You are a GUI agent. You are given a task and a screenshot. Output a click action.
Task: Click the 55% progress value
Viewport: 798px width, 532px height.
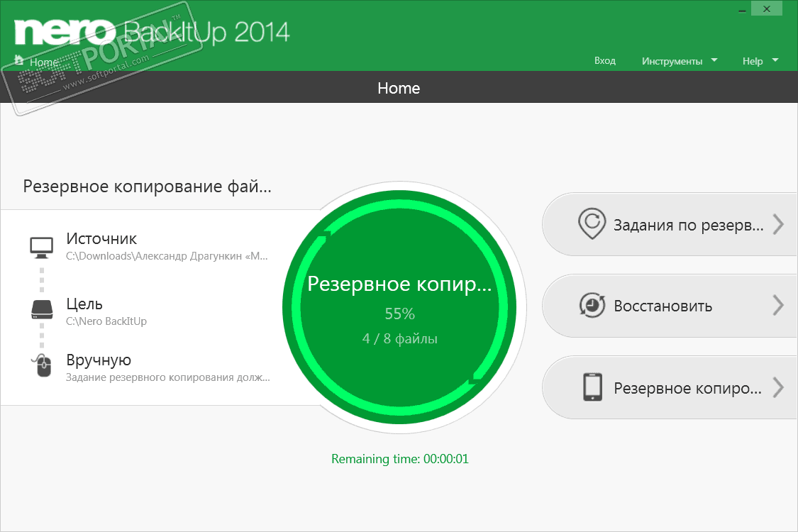(x=399, y=314)
